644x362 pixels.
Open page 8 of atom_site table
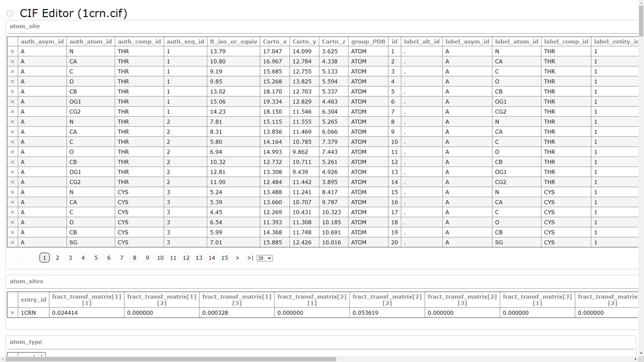click(135, 258)
